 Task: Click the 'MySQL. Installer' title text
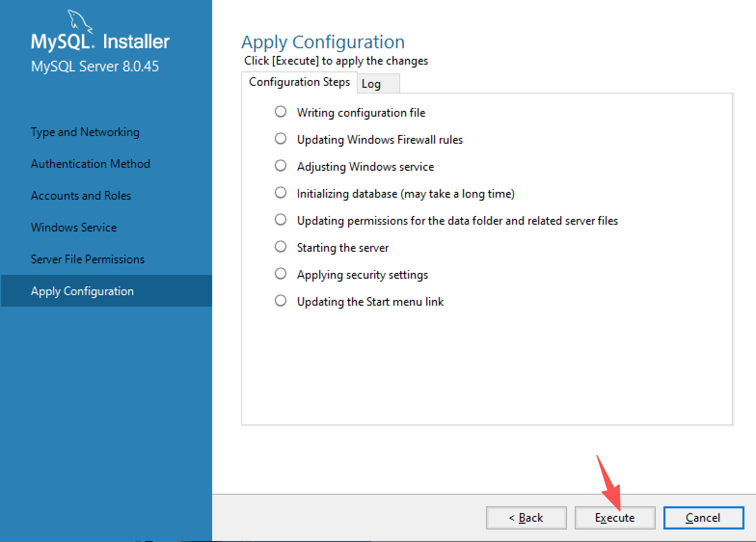(x=100, y=42)
